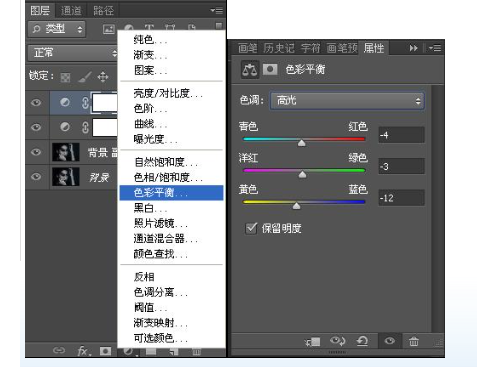Click the view previous state icon
Screen dimensions: 477x367
coord(337,341)
